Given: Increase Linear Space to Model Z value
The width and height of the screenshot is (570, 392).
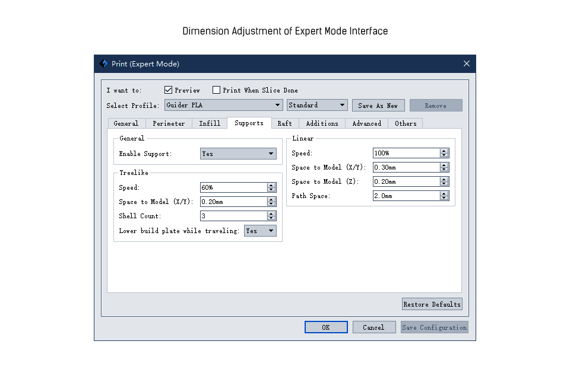Looking at the screenshot, I should point(444,179).
